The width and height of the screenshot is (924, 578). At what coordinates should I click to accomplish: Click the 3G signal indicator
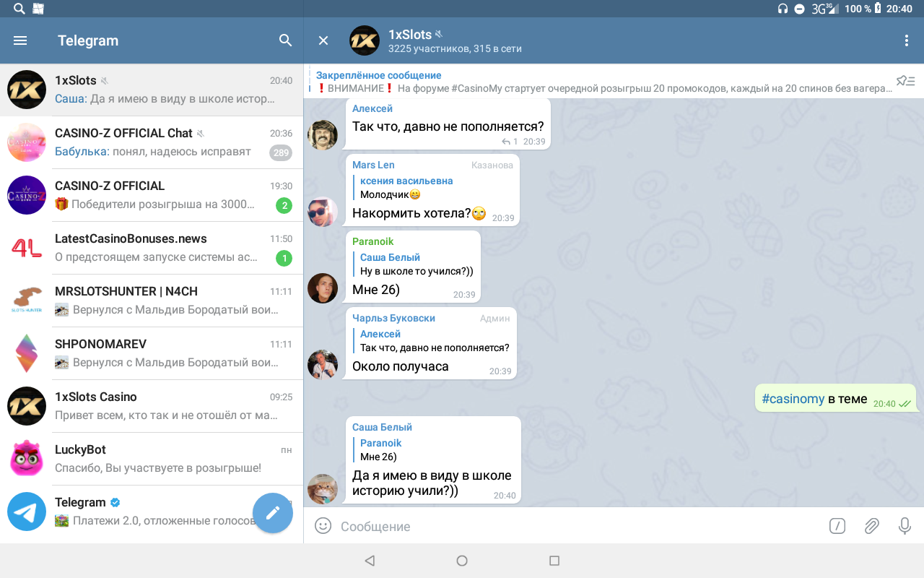tap(824, 9)
